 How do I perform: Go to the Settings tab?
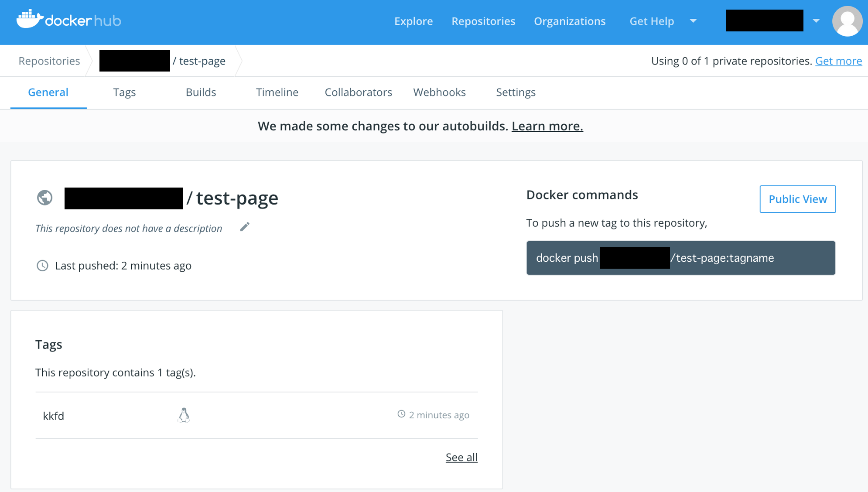516,92
